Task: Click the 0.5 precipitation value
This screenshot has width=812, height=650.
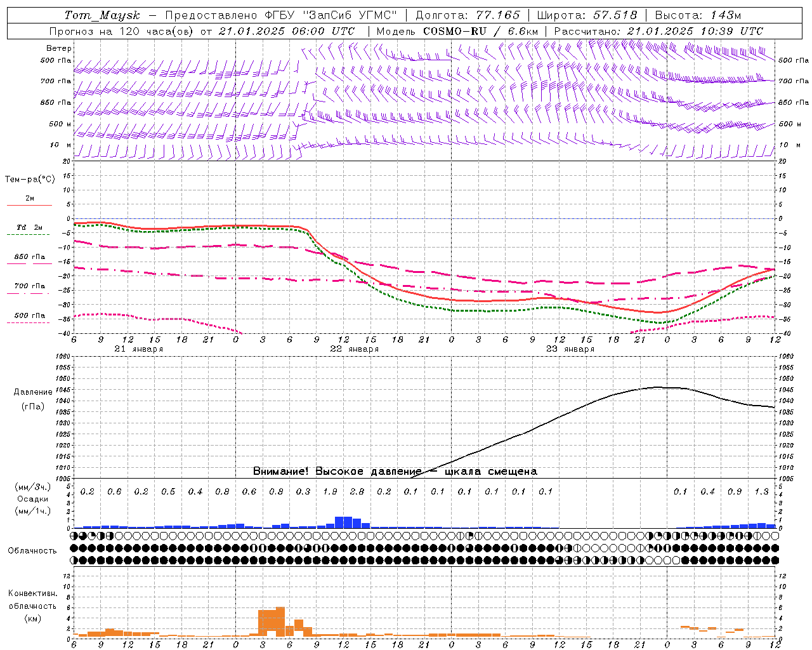Action: (x=168, y=491)
